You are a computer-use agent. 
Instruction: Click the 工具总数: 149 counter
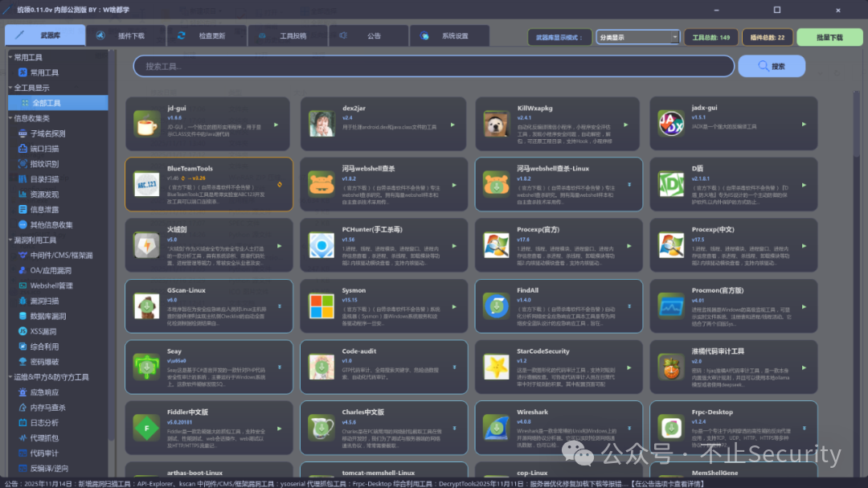coord(710,37)
